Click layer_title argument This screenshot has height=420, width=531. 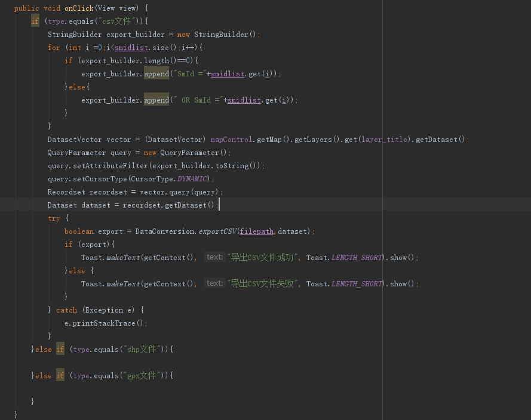click(x=385, y=140)
